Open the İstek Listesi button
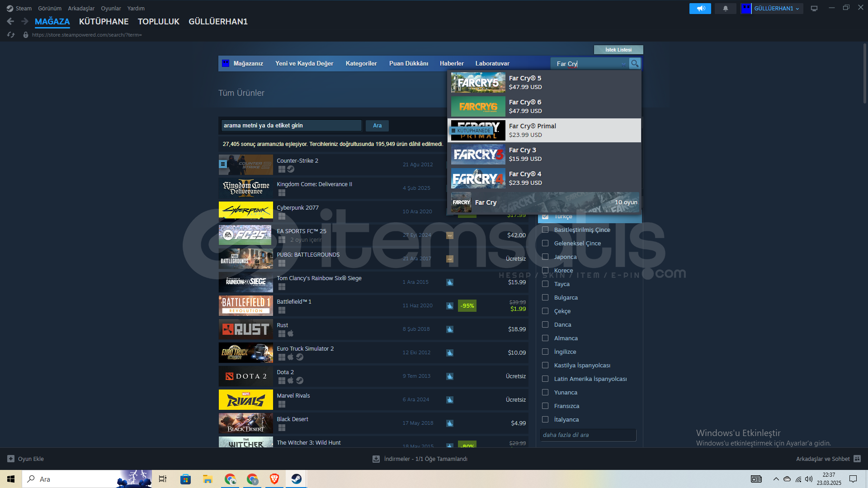Viewport: 868px width, 488px height. pos(618,50)
